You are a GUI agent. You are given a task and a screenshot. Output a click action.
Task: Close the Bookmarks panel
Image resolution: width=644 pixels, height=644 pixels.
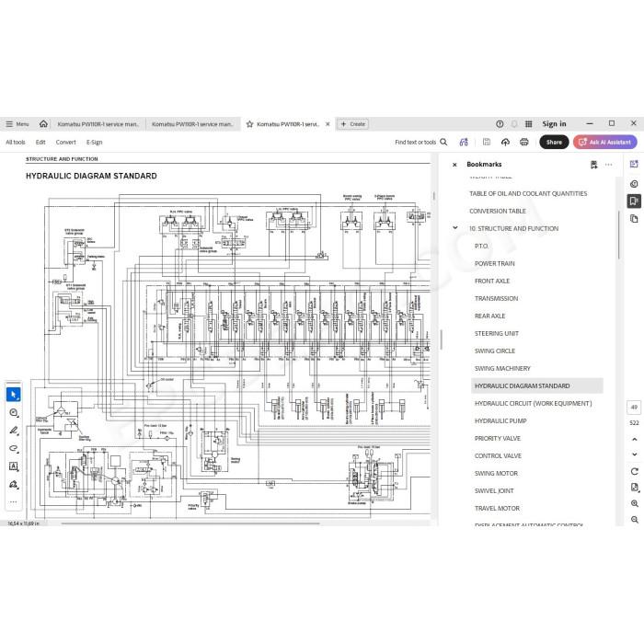pyautogui.click(x=454, y=165)
